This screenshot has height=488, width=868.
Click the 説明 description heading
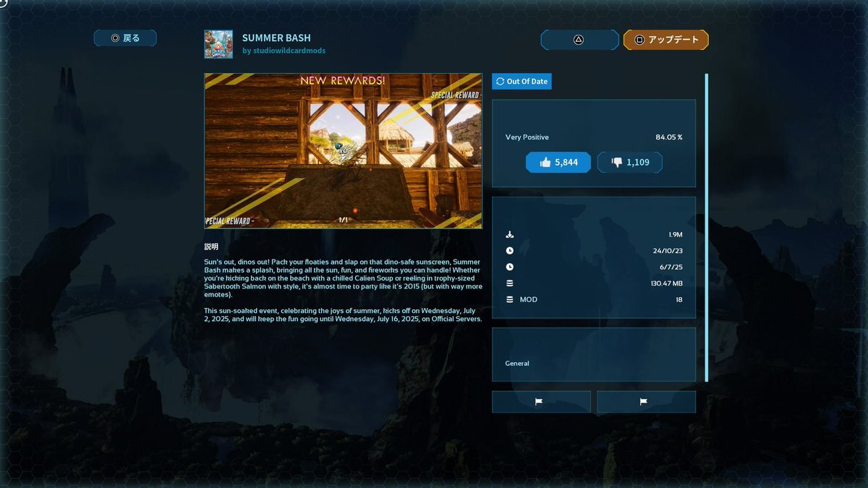211,247
